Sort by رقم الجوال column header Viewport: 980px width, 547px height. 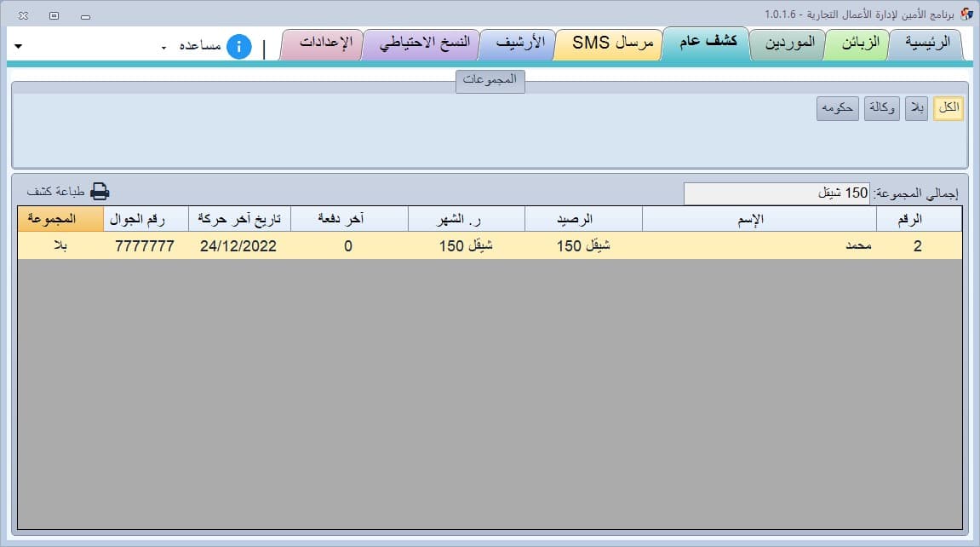tap(146, 219)
